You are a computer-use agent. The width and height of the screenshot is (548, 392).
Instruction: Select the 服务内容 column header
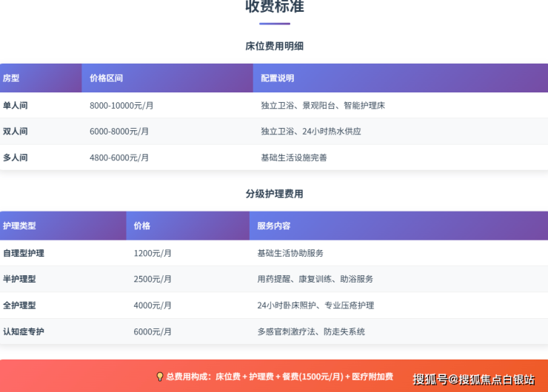273,226
